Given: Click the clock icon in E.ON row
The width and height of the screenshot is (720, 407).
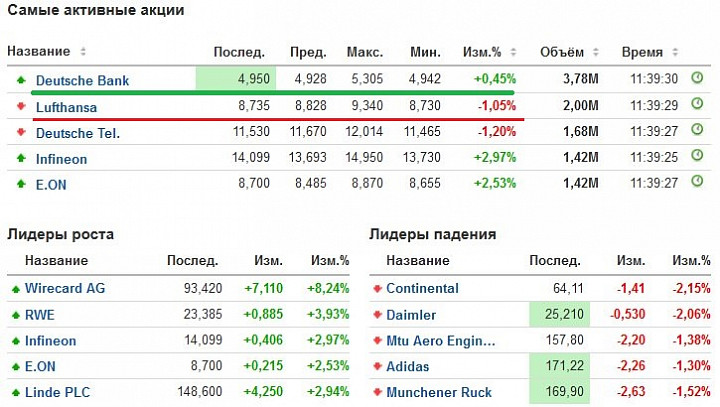Looking at the screenshot, I should click(697, 181).
